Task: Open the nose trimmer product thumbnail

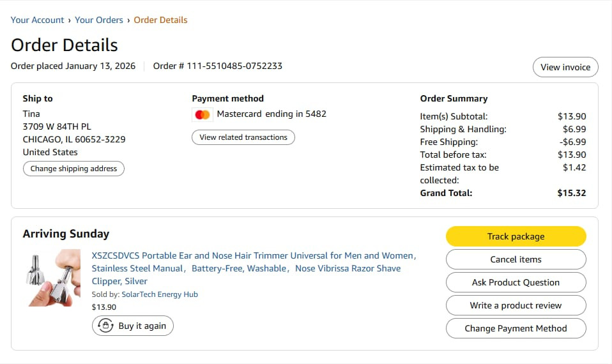Action: [x=54, y=278]
